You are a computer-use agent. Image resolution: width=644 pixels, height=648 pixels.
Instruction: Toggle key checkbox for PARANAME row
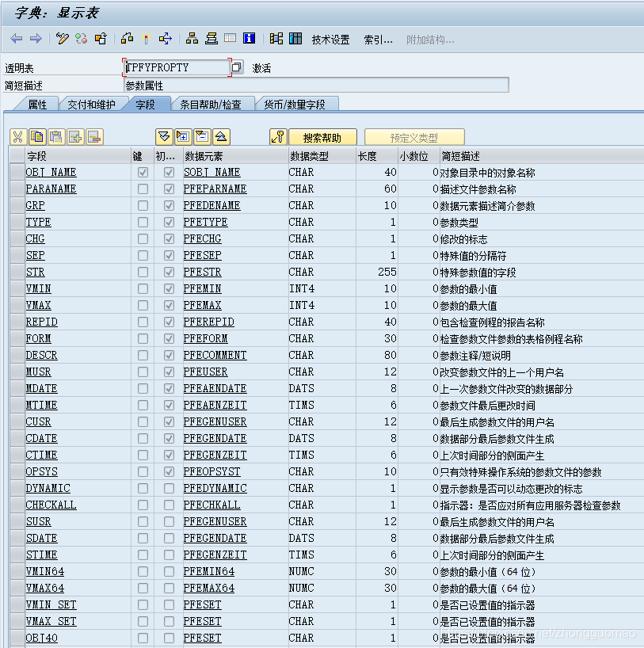tap(143, 189)
